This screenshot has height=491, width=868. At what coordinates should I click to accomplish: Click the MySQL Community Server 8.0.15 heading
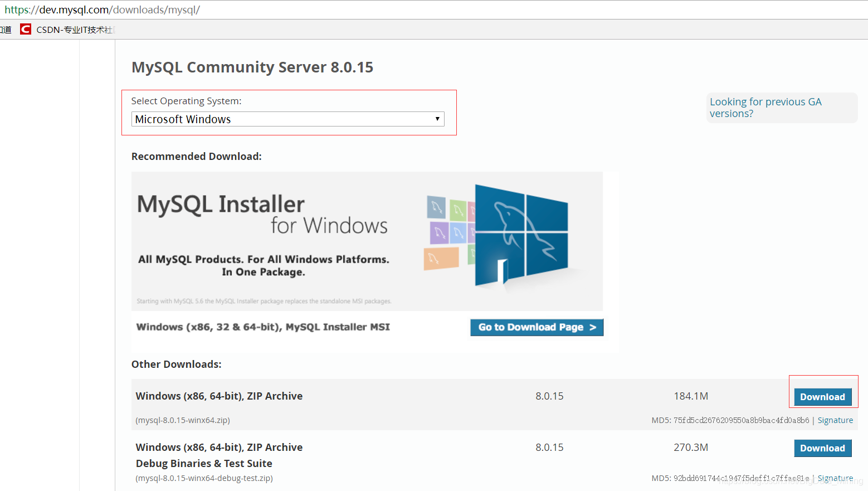pyautogui.click(x=252, y=67)
